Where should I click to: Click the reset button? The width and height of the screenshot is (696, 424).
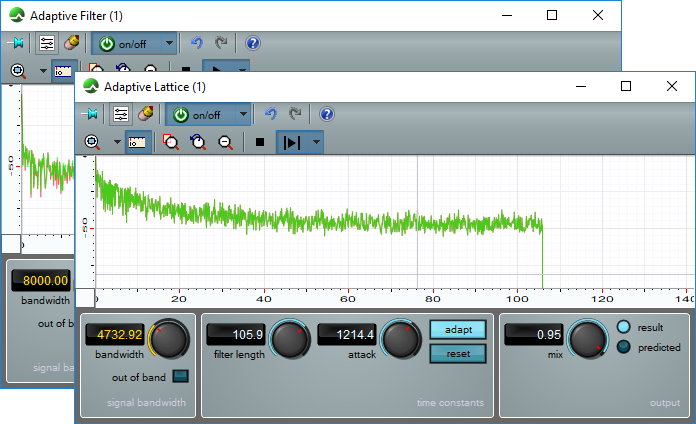click(457, 353)
